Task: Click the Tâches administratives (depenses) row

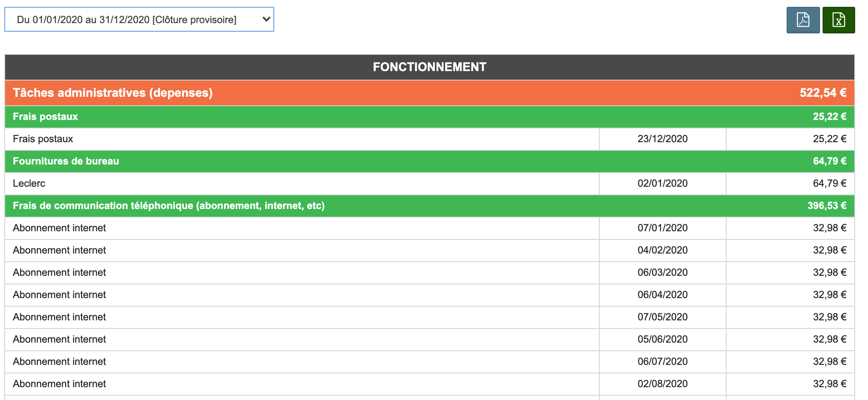Action: click(x=113, y=93)
